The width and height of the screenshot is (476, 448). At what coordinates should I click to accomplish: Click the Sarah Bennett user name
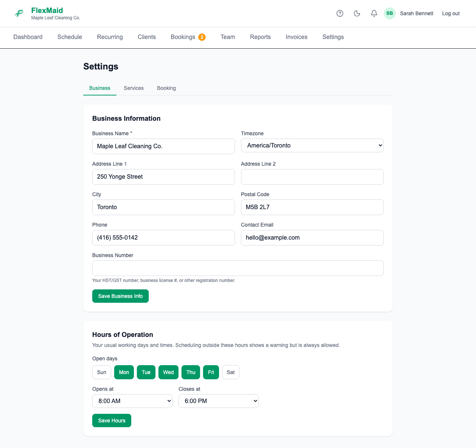[416, 13]
